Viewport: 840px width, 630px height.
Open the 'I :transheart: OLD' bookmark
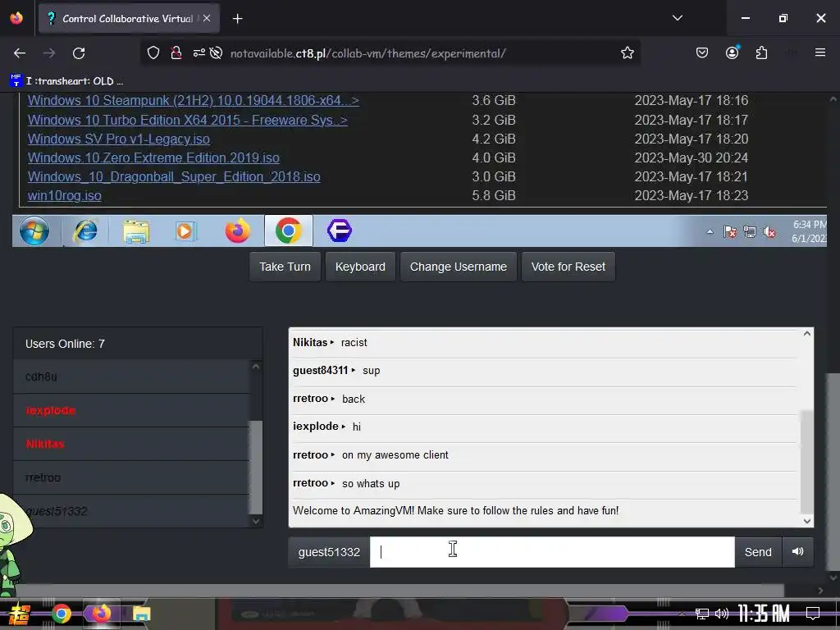pyautogui.click(x=66, y=81)
